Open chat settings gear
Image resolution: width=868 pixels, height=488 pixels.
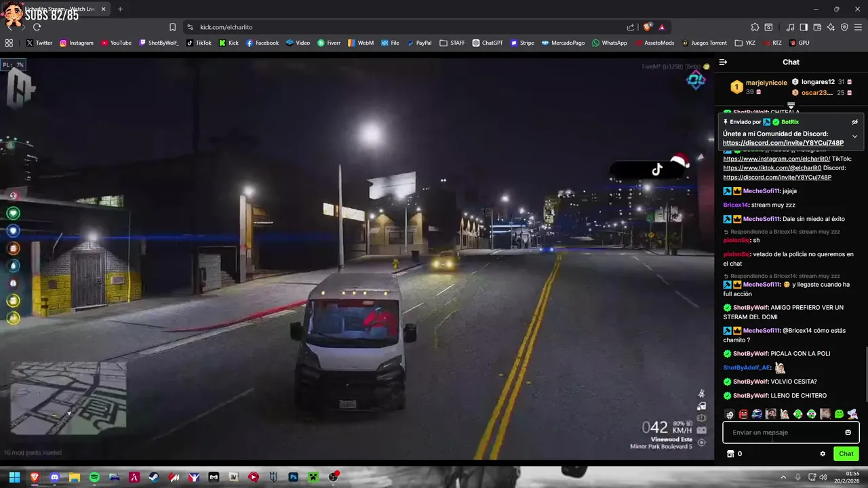[823, 453]
